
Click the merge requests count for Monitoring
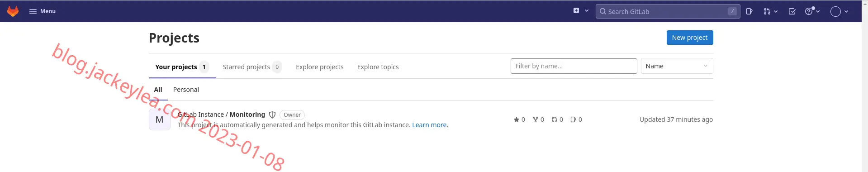[557, 119]
